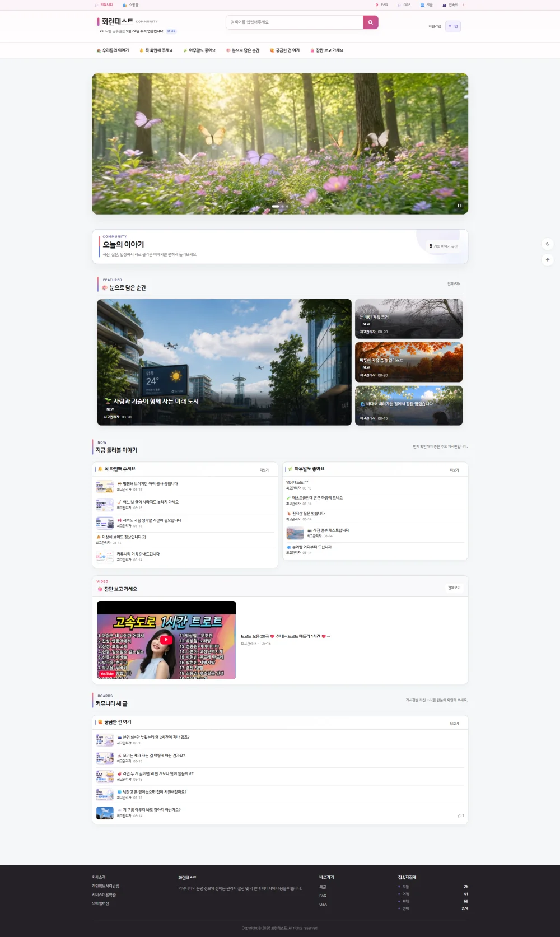The image size is (560, 937).
Task: Click 더보기 in 아무말도 좋아요
Action: (x=454, y=470)
